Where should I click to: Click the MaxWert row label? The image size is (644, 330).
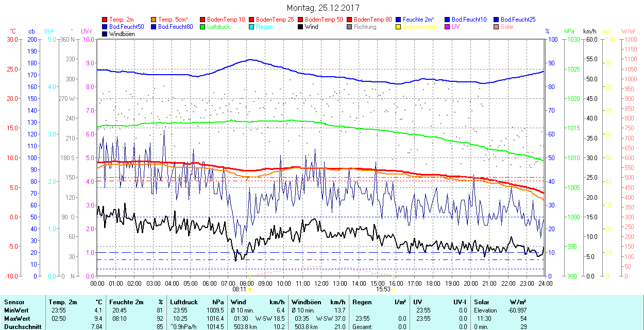pyautogui.click(x=16, y=319)
